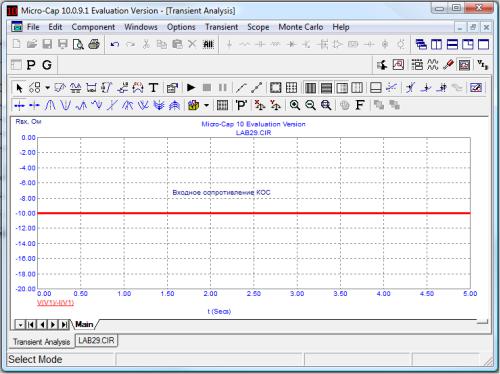Jump to the first page tab arrow
This screenshot has width=500, height=374.
31,324
